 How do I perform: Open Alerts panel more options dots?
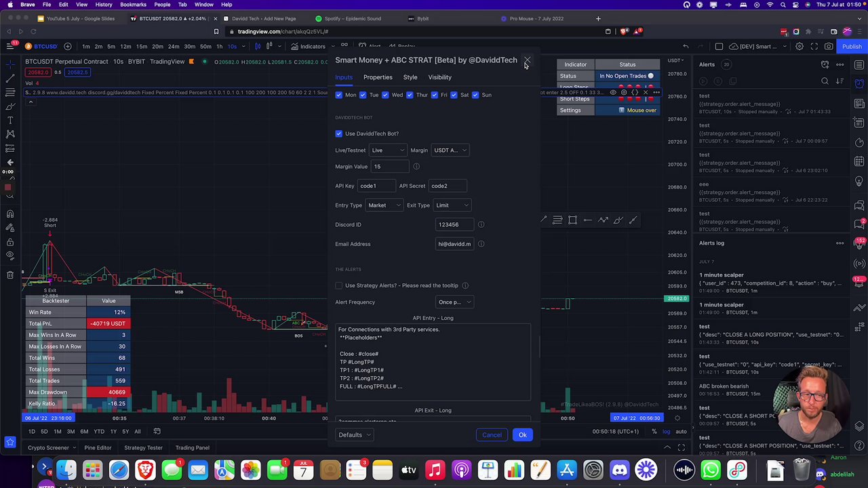(840, 64)
